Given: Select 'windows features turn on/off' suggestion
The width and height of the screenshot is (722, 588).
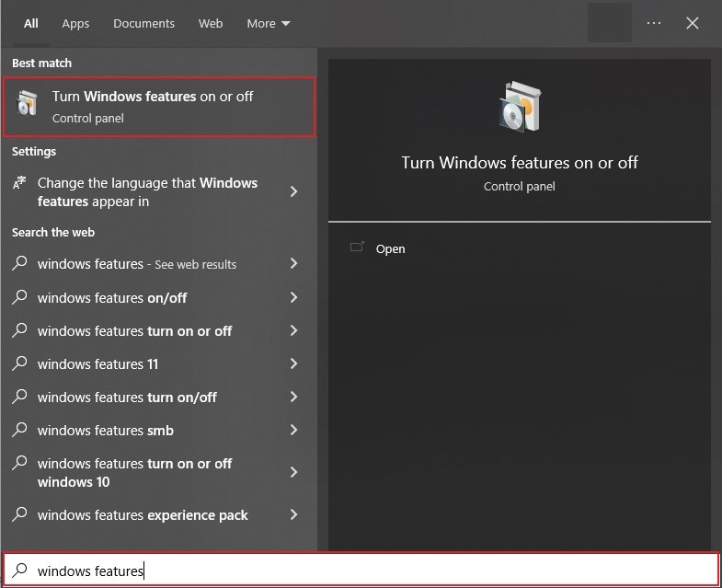Looking at the screenshot, I should [x=159, y=398].
